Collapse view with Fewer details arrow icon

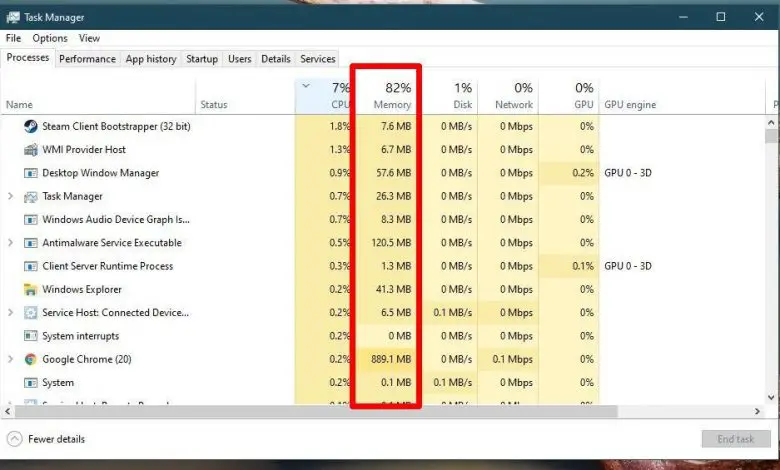(14, 439)
